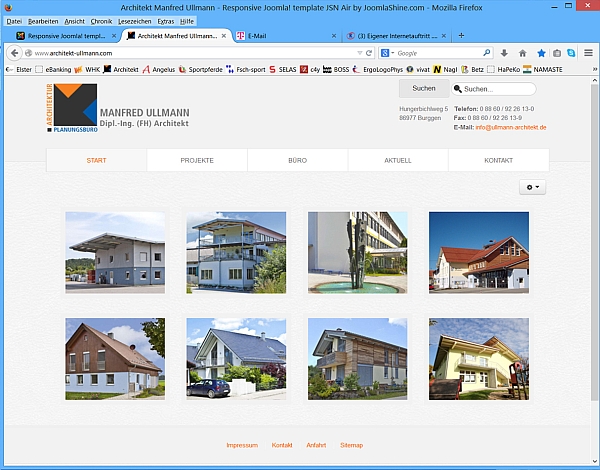Expand the gear settings dropdown on the page

pos(531,187)
